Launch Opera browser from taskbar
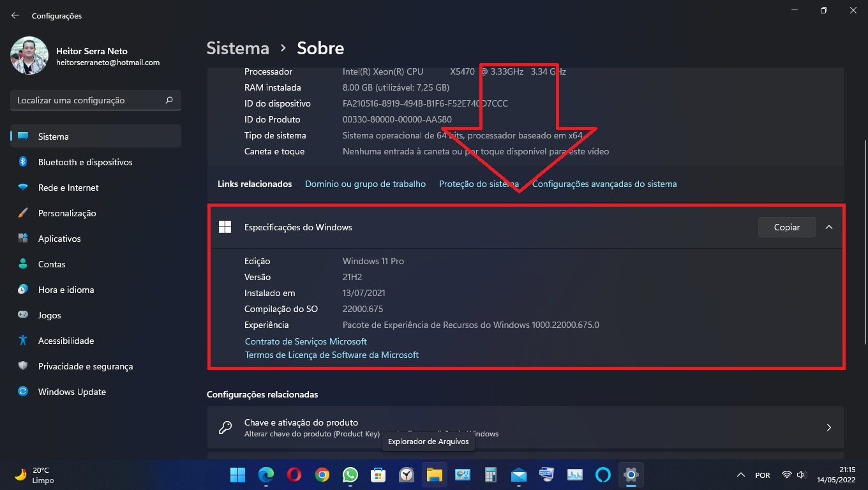This screenshot has height=490, width=868. pos(294,475)
